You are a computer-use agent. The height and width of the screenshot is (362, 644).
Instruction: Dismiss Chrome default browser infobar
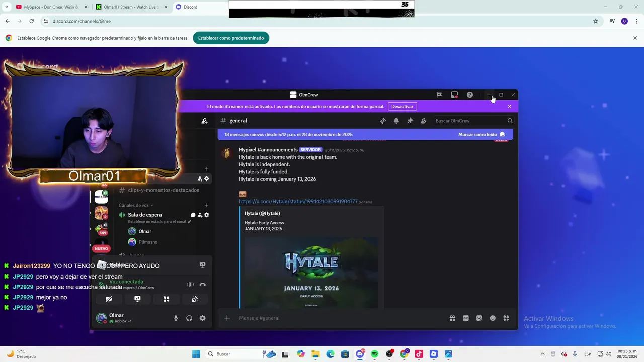point(635,38)
